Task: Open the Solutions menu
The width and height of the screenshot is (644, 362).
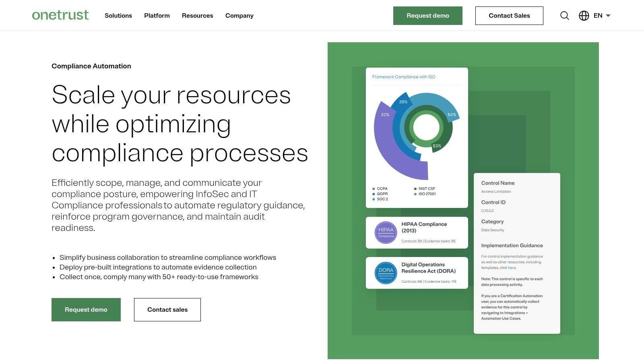Action: (x=118, y=16)
